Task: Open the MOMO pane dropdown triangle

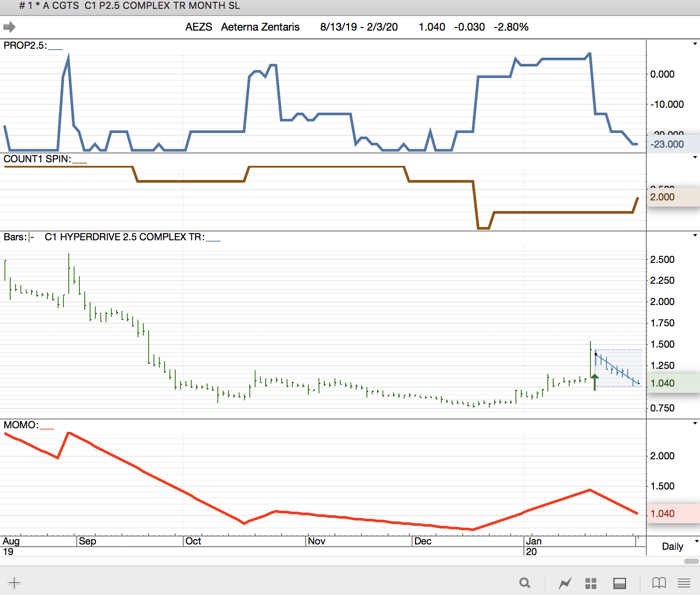Action: (x=695, y=423)
